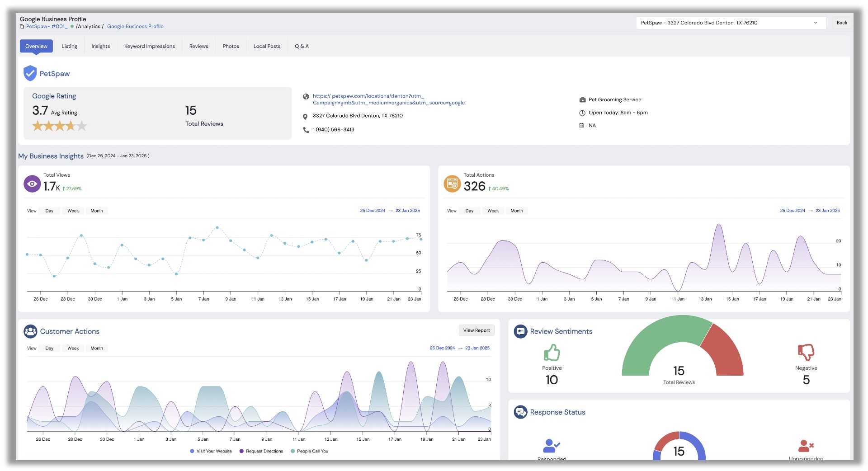Click the PetSpaw verified shield icon
Image resolution: width=868 pixels, height=471 pixels.
[30, 73]
